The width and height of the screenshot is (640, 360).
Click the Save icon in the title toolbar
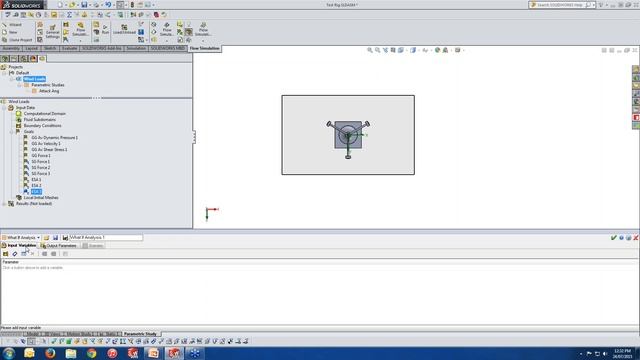click(x=84, y=5)
